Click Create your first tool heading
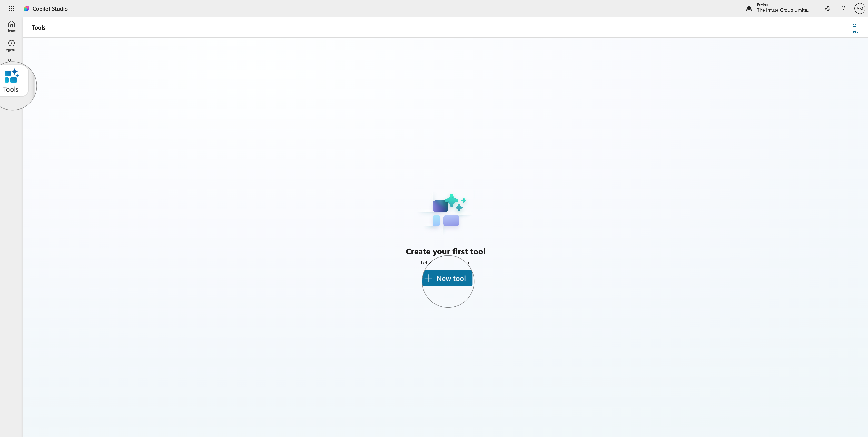868x437 pixels. point(446,251)
